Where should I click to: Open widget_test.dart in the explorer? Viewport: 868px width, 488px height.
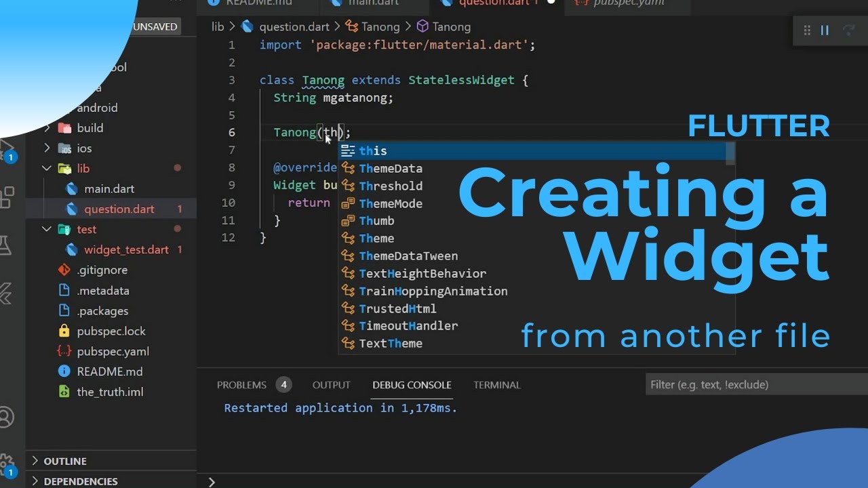point(126,249)
